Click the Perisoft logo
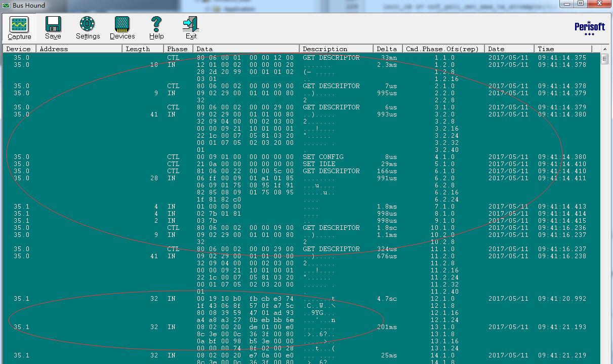 [590, 28]
